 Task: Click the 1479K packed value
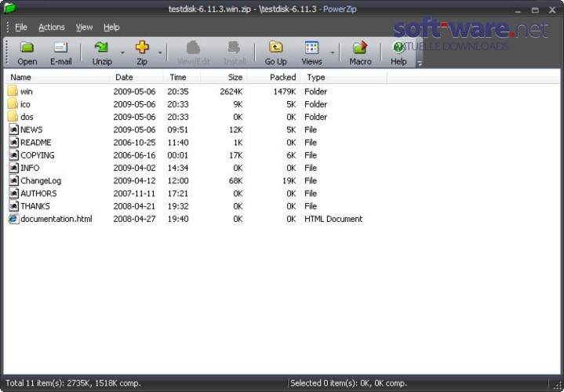(285, 92)
